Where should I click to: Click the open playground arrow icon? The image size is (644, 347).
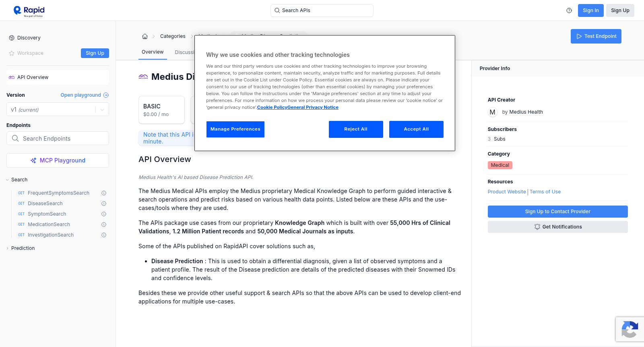click(106, 95)
